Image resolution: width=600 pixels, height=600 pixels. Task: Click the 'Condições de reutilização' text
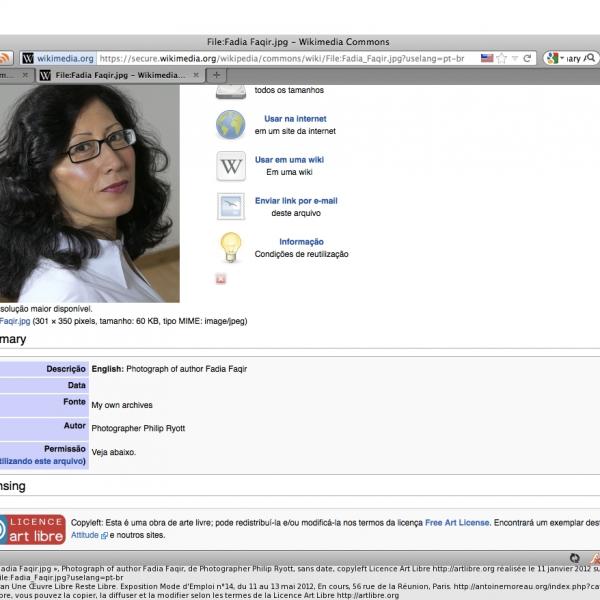pos(301,254)
